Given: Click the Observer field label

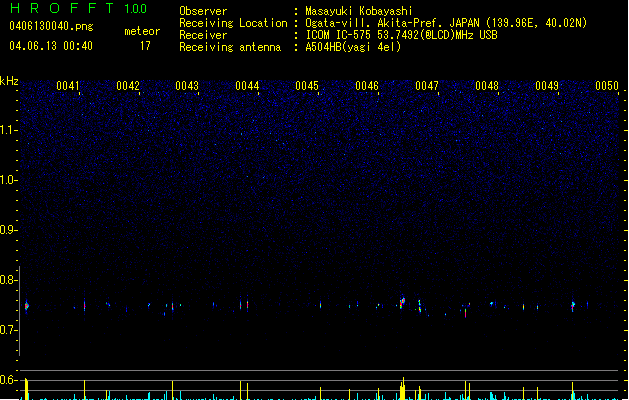Looking at the screenshot, I should pos(203,11).
